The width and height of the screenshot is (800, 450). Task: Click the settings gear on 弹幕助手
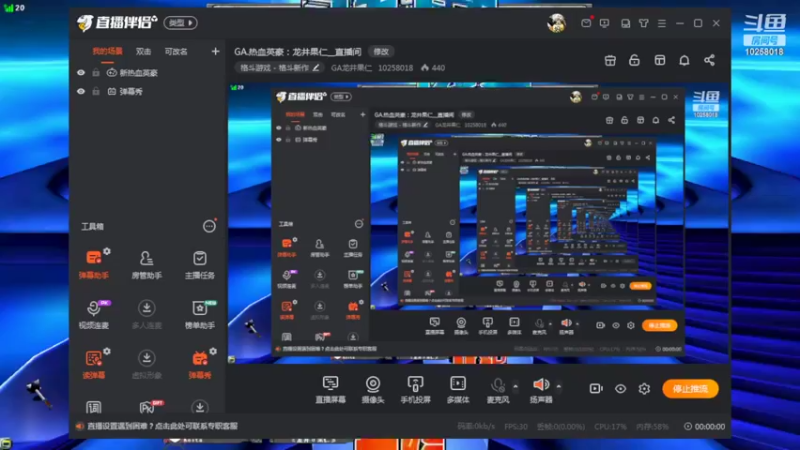pyautogui.click(x=107, y=251)
